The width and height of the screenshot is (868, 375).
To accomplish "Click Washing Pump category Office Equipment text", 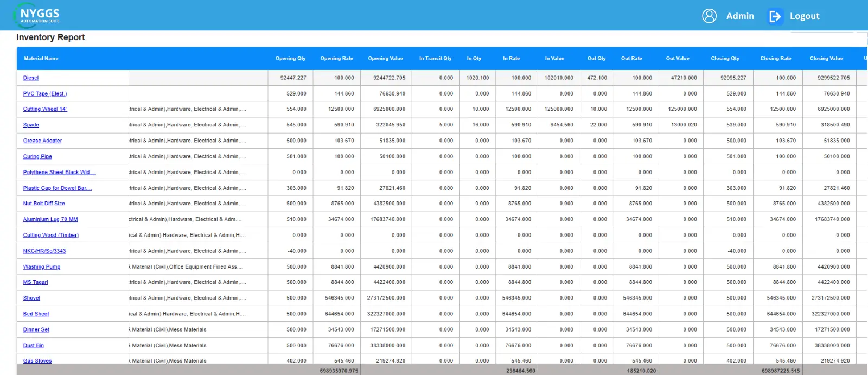I will (206, 267).
